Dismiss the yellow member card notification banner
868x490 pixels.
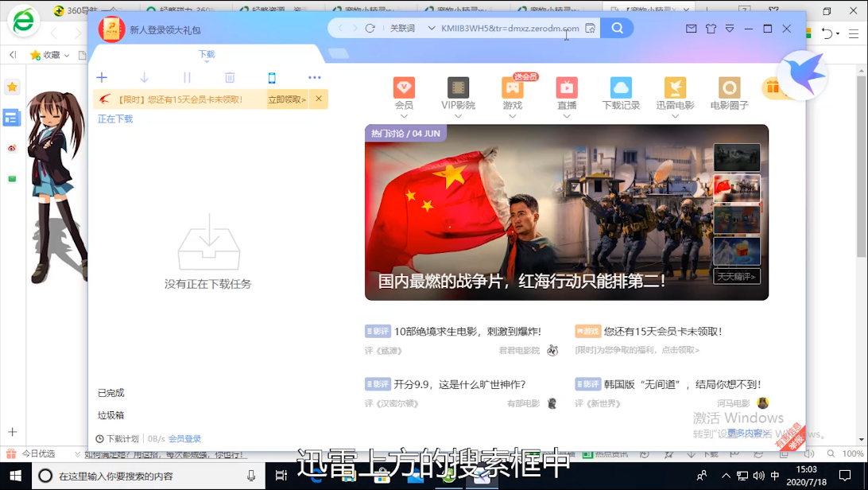[319, 99]
